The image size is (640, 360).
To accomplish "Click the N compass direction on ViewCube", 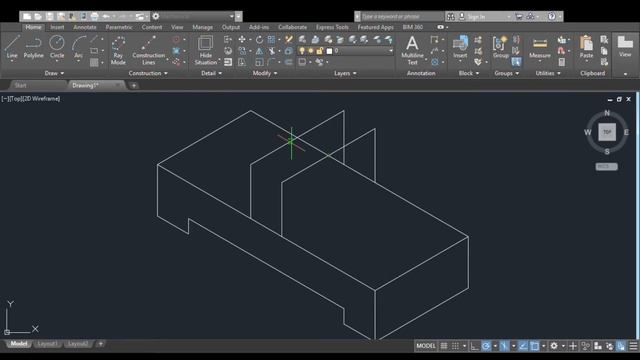I will (607, 113).
